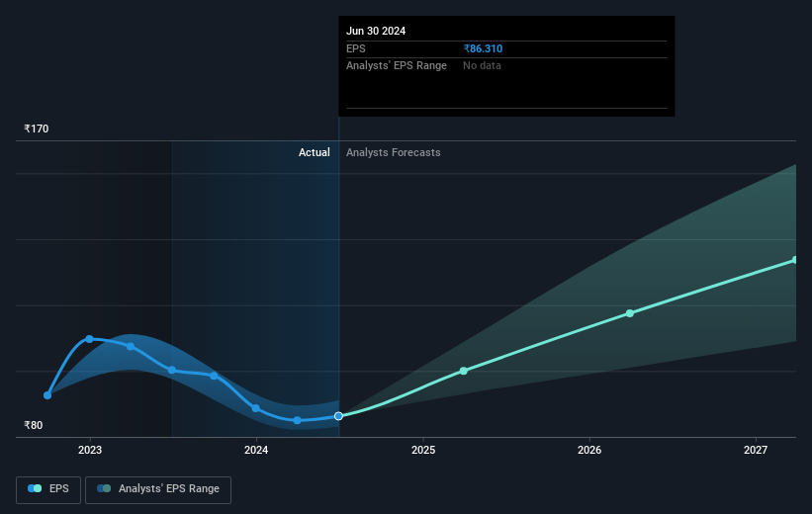Select the EPS data point at start of 2024

click(256, 408)
